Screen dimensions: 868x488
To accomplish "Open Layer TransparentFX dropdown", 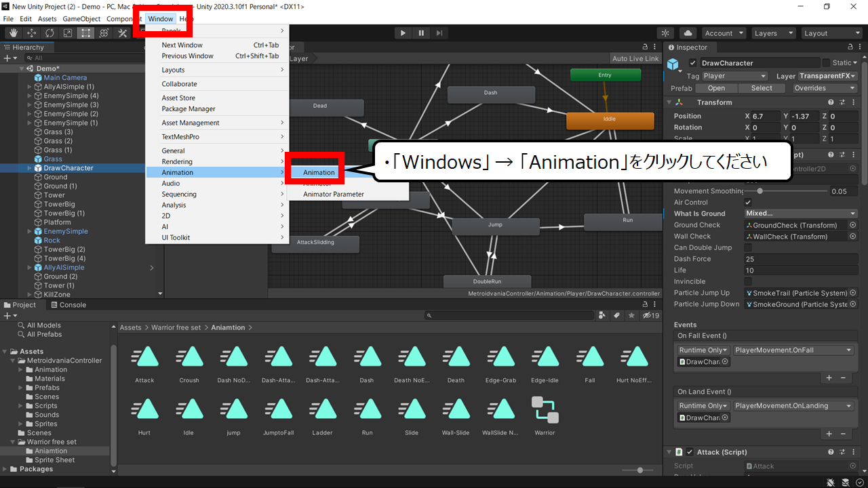I will tap(828, 76).
